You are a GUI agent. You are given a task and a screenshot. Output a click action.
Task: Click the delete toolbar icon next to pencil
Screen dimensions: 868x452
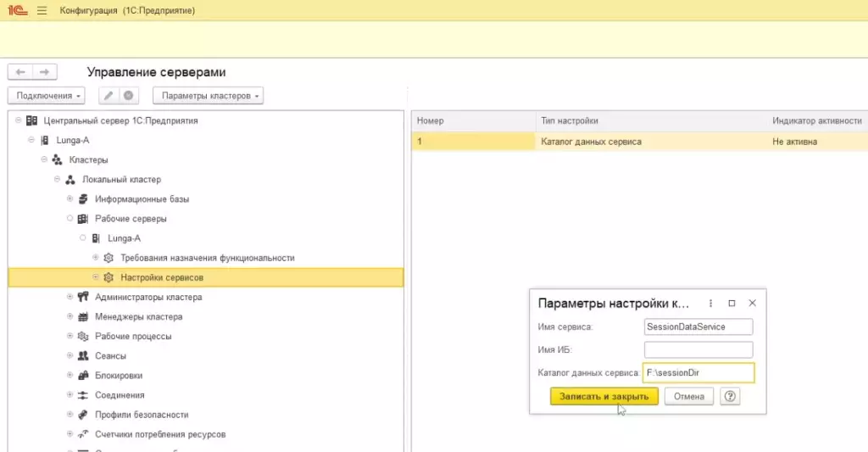pos(129,96)
